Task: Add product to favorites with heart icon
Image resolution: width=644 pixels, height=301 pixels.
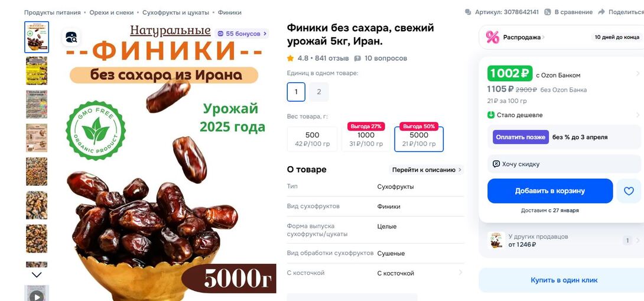Action: (629, 191)
